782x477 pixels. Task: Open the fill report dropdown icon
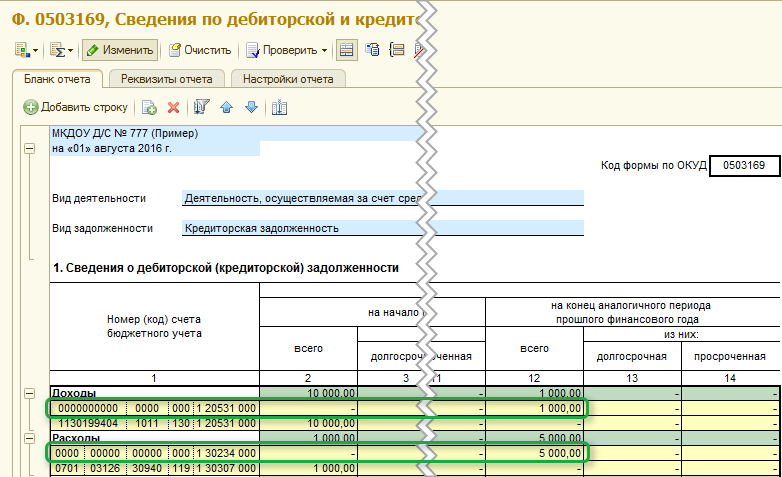(x=26, y=50)
